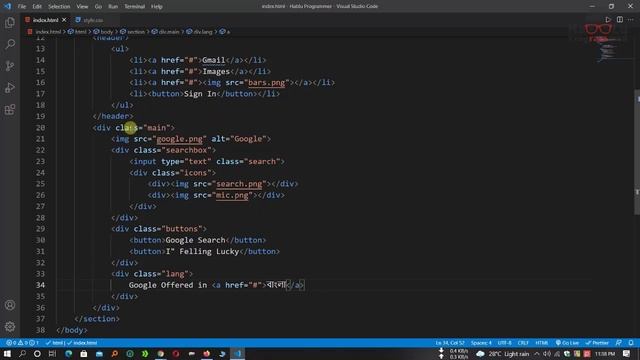The image size is (640, 360).
Task: Open the Edit menu
Action: pos(37,7)
